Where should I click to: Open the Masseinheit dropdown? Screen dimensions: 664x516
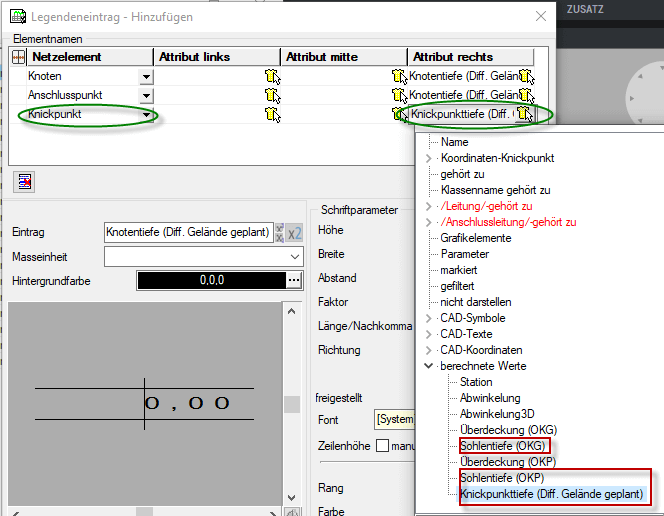tap(294, 256)
